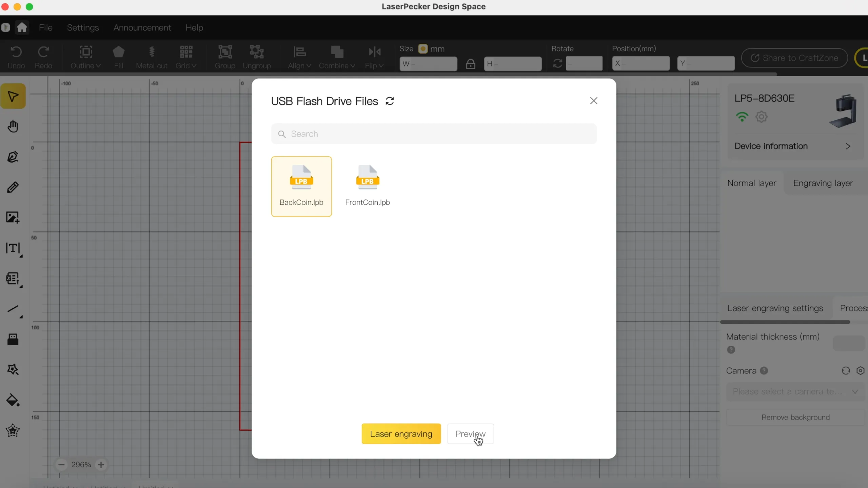868x488 pixels.
Task: Click the Wi-Fi connection status icon
Action: (742, 117)
